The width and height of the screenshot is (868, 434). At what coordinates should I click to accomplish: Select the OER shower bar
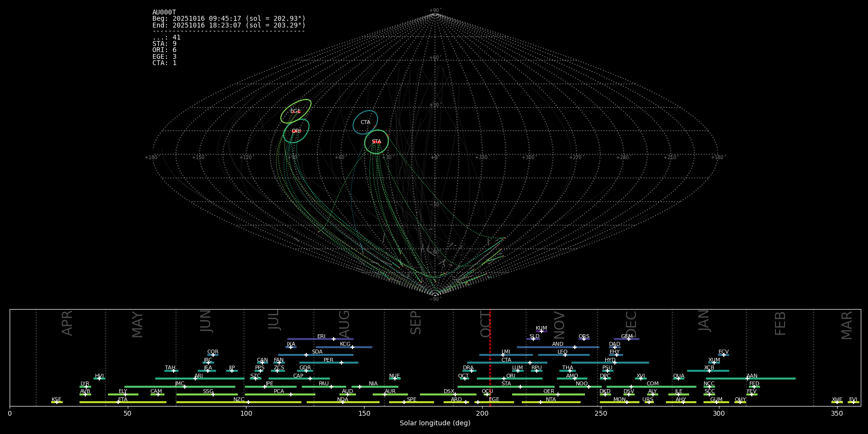(548, 394)
